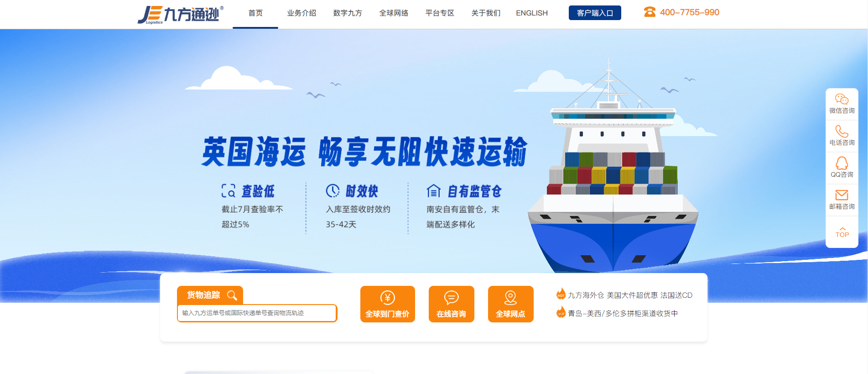This screenshot has height=374, width=868.
Task: Focus the tracking number input field
Action: [257, 313]
